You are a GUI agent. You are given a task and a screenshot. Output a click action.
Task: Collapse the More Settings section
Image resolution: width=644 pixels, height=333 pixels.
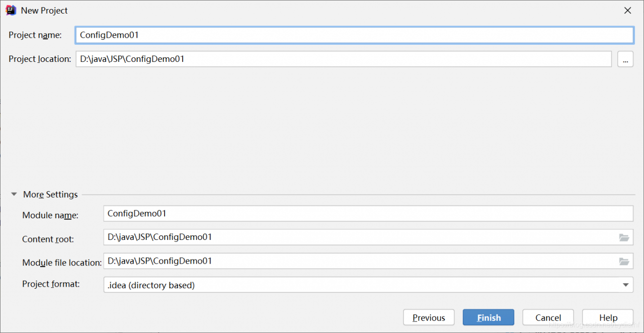click(x=14, y=194)
